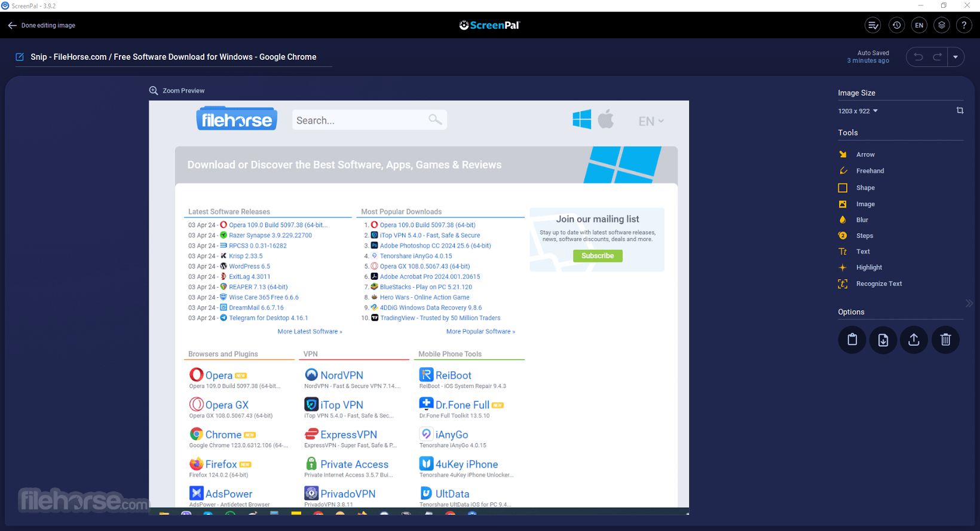Open the 1203 x 922 image size dropdown
Image resolution: width=980 pixels, height=531 pixels.
858,111
